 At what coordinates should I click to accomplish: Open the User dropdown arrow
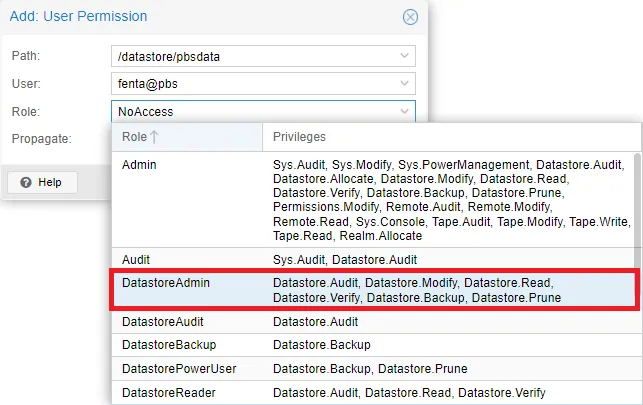click(403, 84)
